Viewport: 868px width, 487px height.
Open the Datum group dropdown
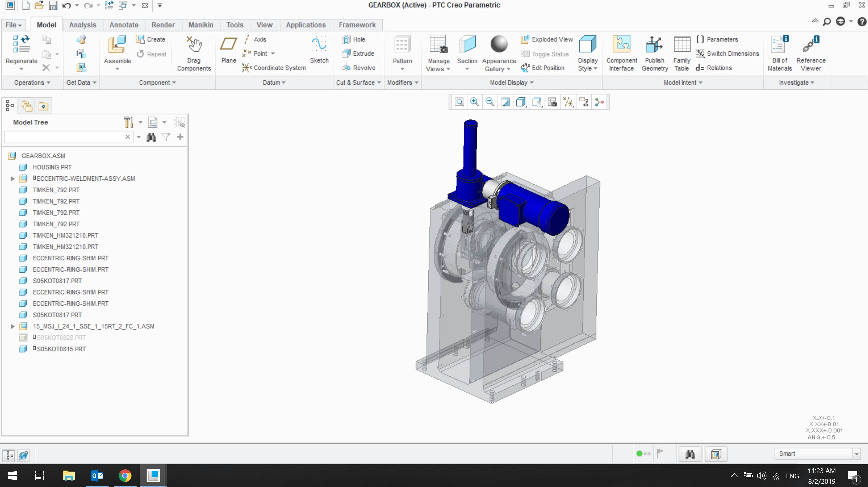pos(274,82)
